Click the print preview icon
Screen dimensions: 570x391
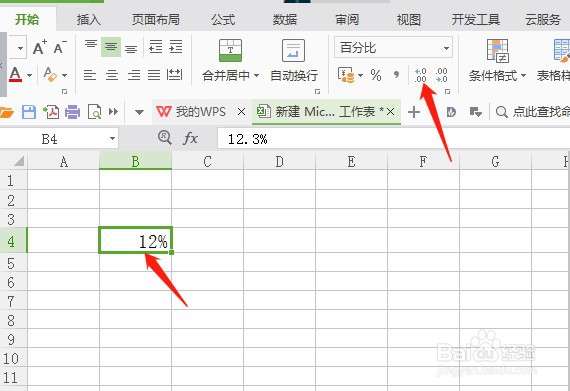(x=95, y=112)
